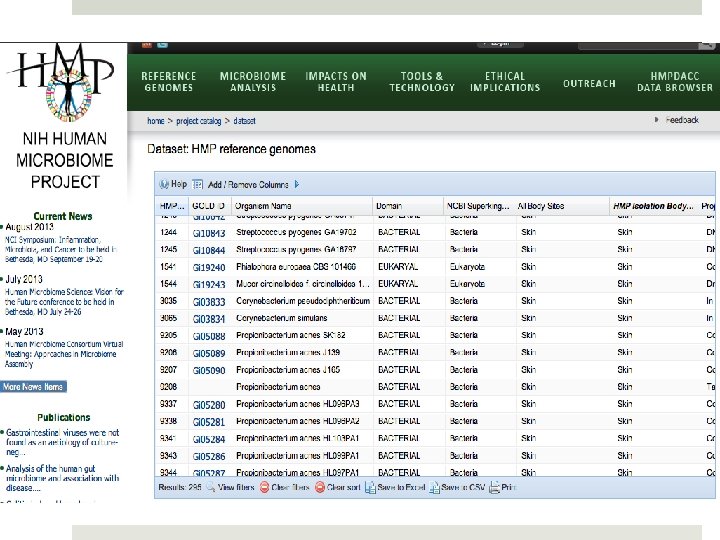This screenshot has width=720, height=540.
Task: Open GOLD ID Gi10844 link
Action: 209,250
